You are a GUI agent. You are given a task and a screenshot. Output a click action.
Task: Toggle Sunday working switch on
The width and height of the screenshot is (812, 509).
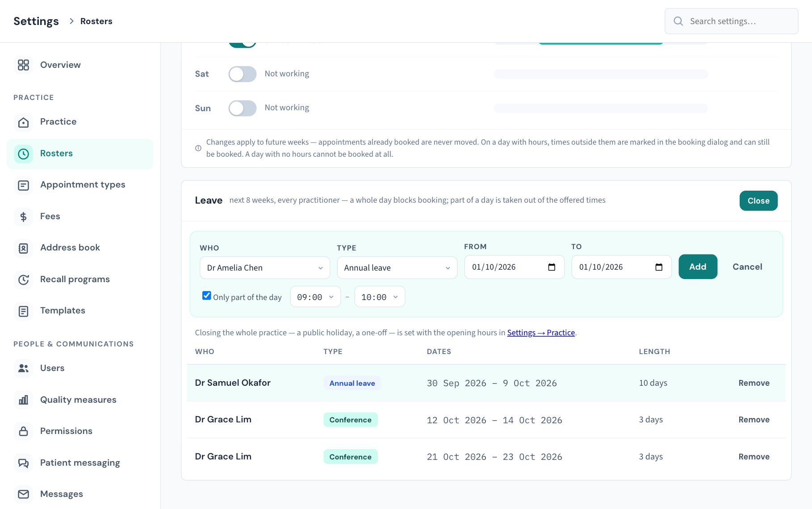243,108
